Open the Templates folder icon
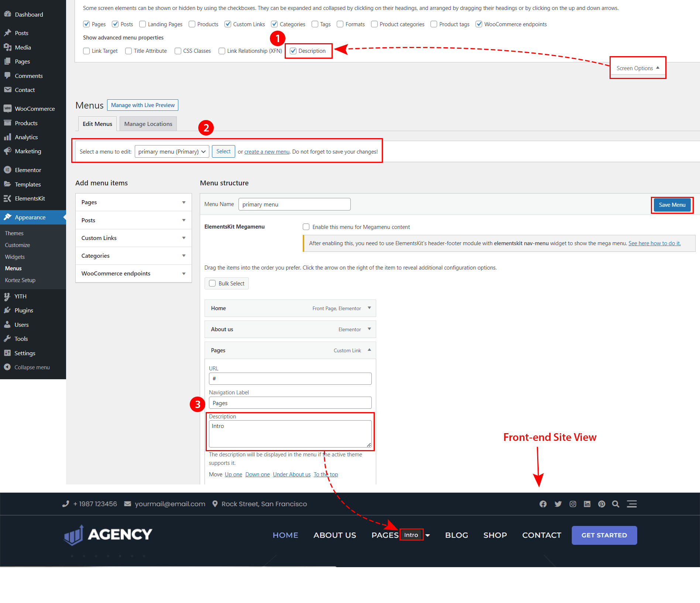Screen dimensions: 700x603 [7, 184]
